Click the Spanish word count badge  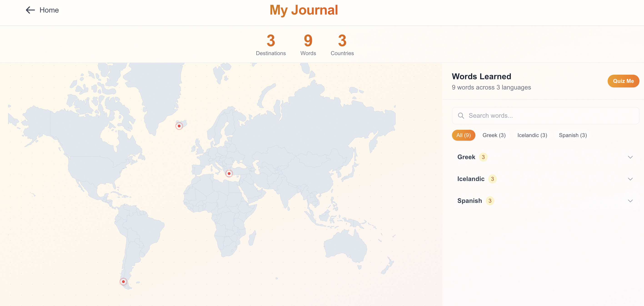(490, 201)
